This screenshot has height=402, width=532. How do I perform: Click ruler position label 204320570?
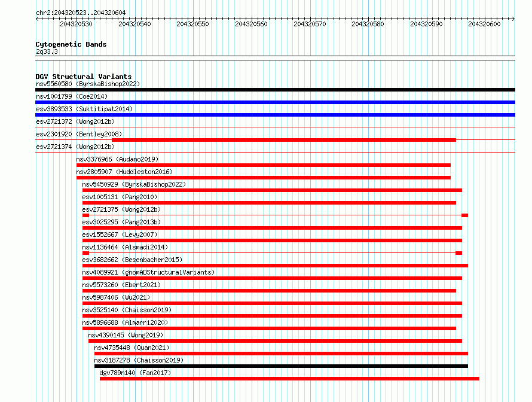tap(310, 24)
